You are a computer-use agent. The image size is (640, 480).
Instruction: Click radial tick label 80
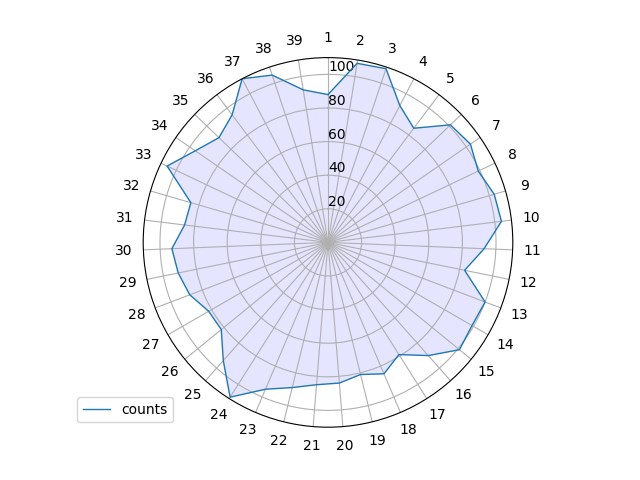(x=337, y=100)
